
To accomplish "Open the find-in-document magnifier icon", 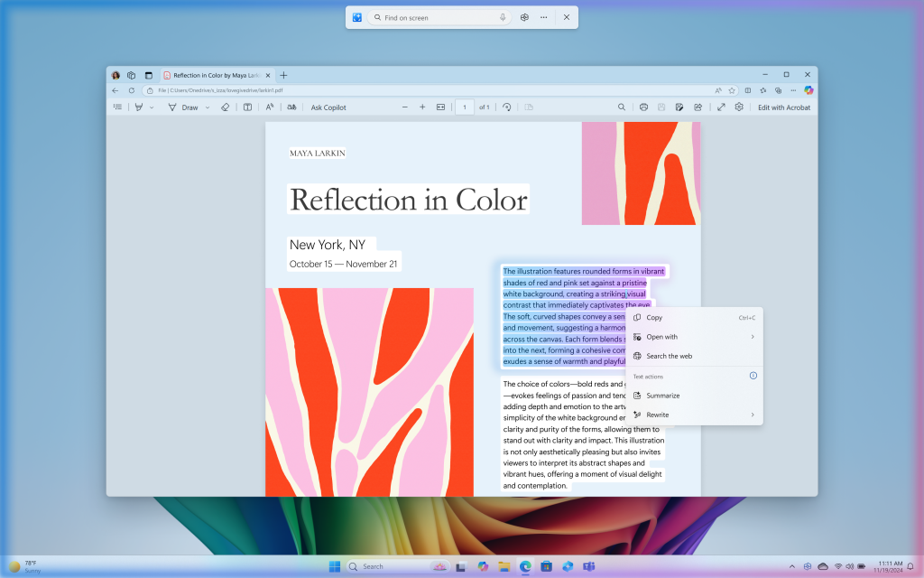I will pyautogui.click(x=622, y=107).
